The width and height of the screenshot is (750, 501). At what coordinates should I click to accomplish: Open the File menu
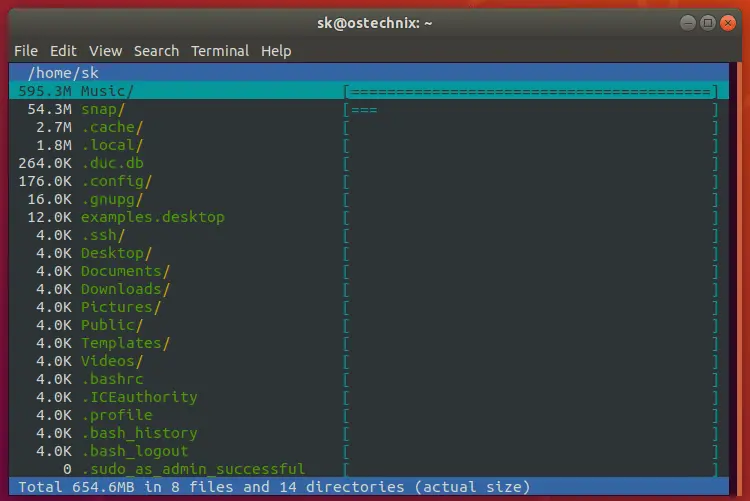(26, 51)
